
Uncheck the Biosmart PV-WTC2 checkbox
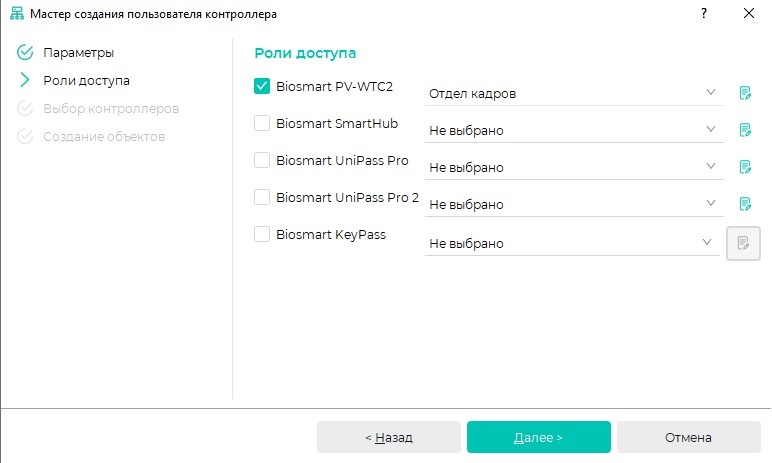coord(262,86)
